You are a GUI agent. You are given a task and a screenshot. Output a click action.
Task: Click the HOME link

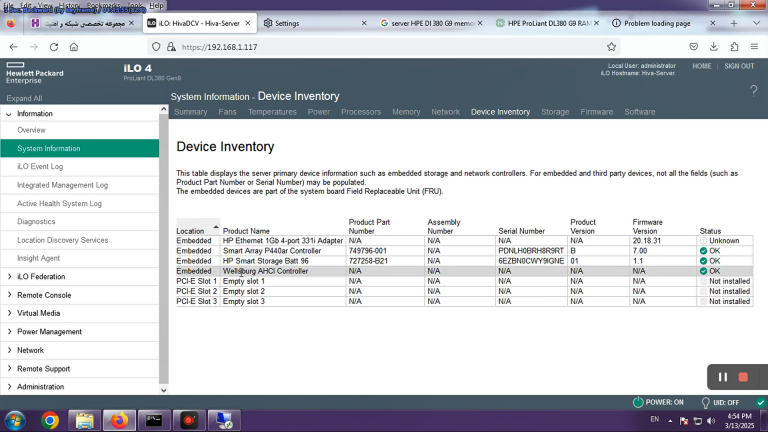[701, 66]
